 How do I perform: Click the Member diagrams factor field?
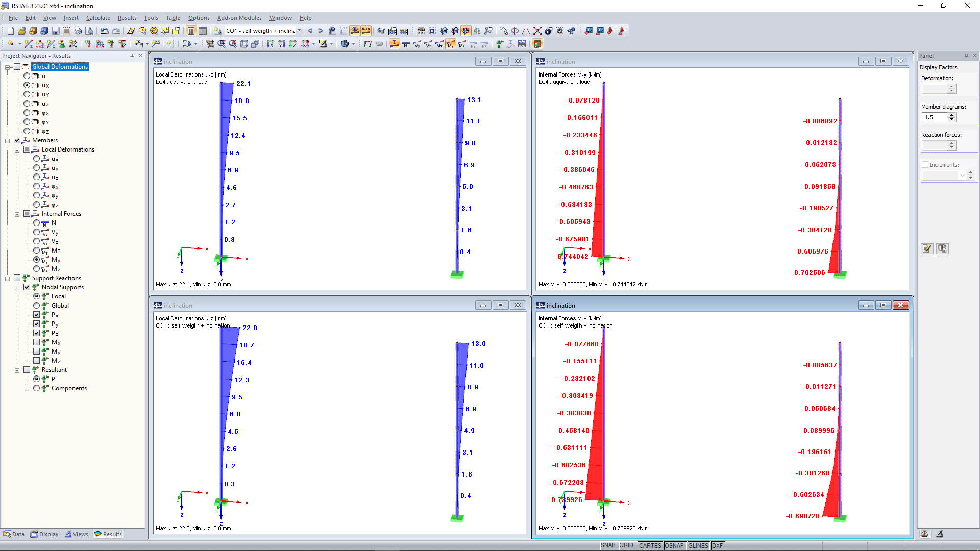[x=935, y=117]
